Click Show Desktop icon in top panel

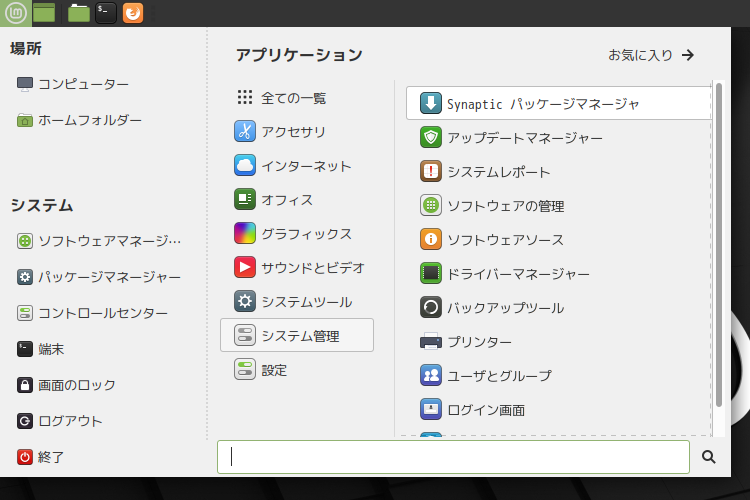pyautogui.click(x=44, y=13)
